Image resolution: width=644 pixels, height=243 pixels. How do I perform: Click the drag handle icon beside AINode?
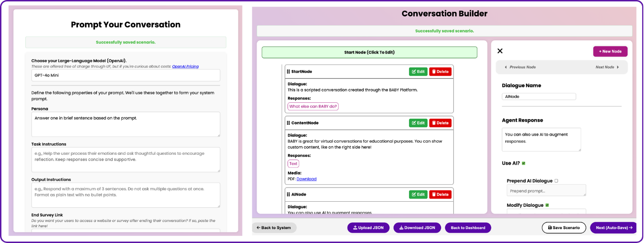288,194
